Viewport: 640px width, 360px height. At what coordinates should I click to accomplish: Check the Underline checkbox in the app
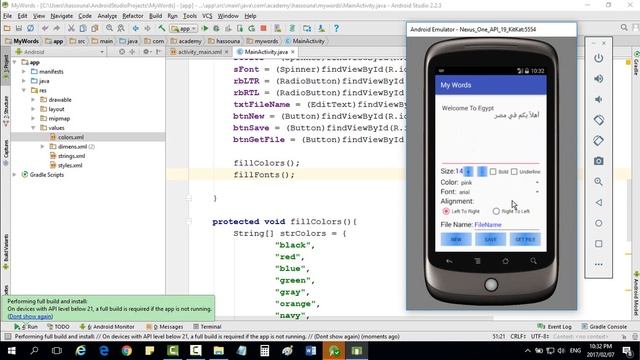[x=514, y=172]
